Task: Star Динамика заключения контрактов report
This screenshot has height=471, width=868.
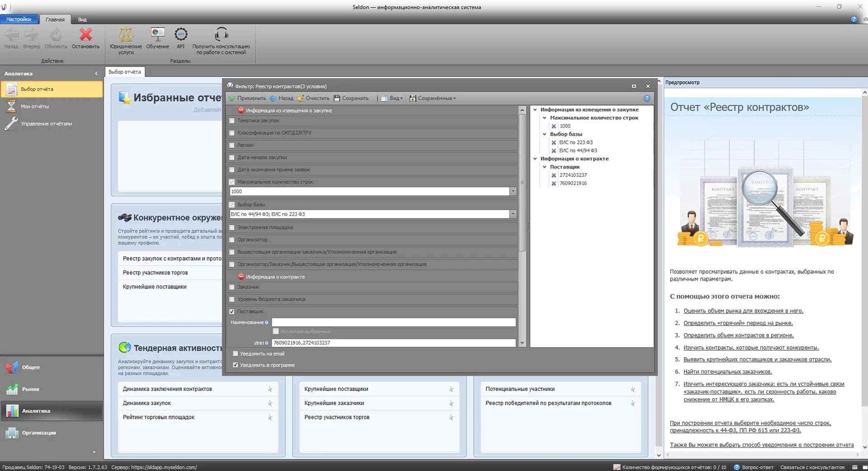Action: (270, 389)
